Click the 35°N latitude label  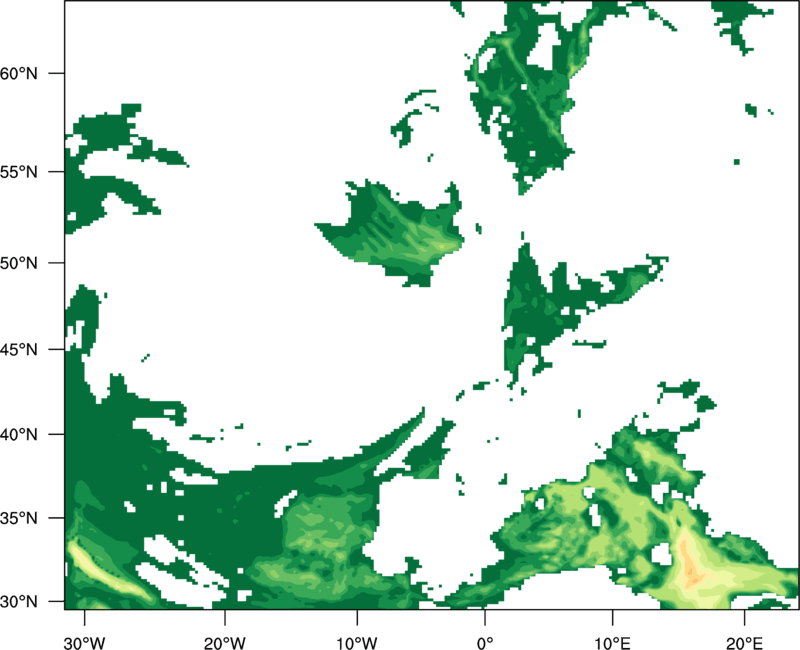click(x=19, y=518)
